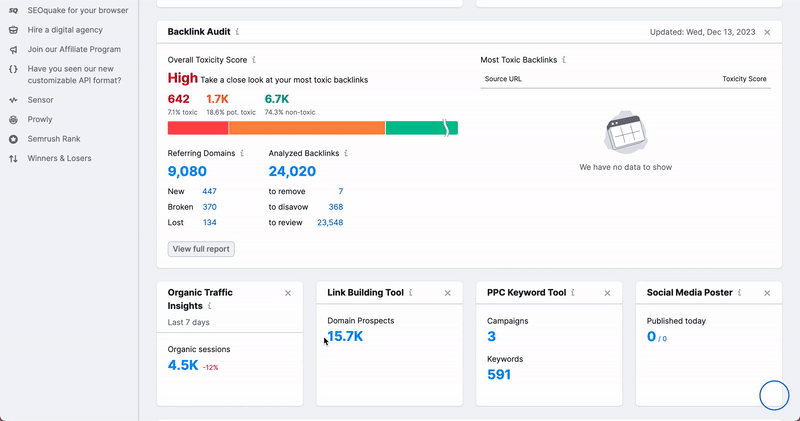Open Prowly in the sidebar
Image resolution: width=800 pixels, height=421 pixels.
pos(40,119)
